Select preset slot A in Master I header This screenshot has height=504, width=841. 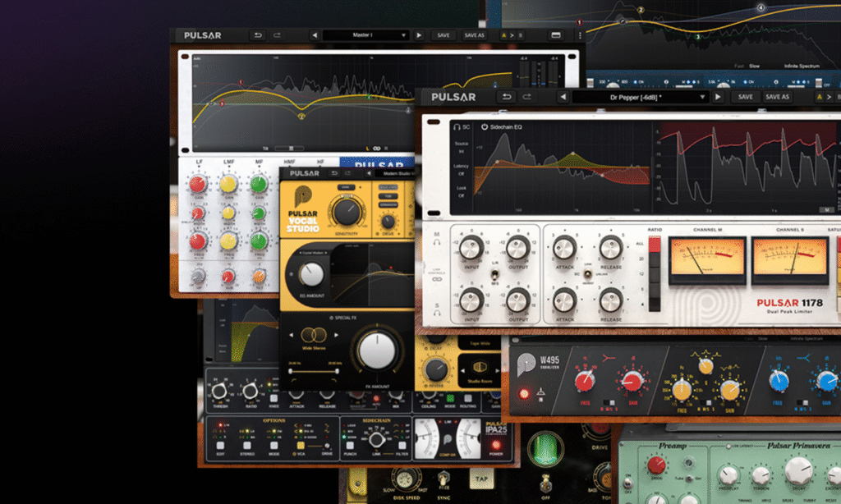click(x=503, y=35)
